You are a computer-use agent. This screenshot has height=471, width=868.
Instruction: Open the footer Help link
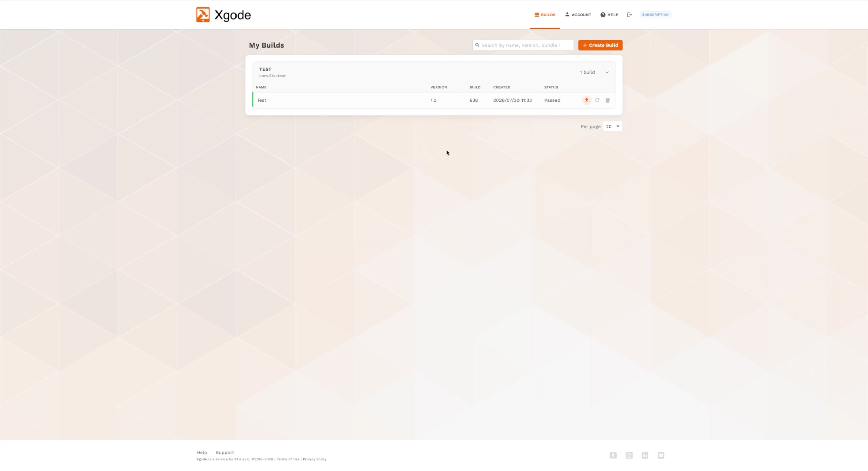202,452
